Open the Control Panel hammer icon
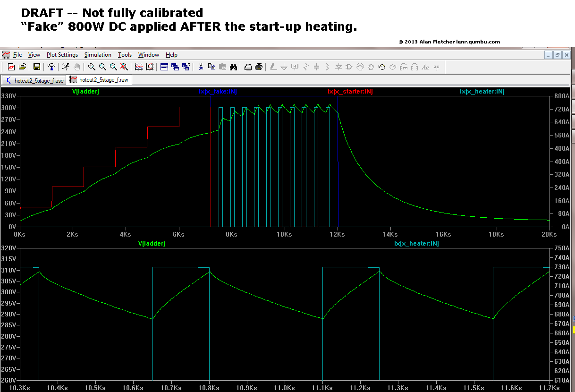The width and height of the screenshot is (575, 392). [x=51, y=67]
